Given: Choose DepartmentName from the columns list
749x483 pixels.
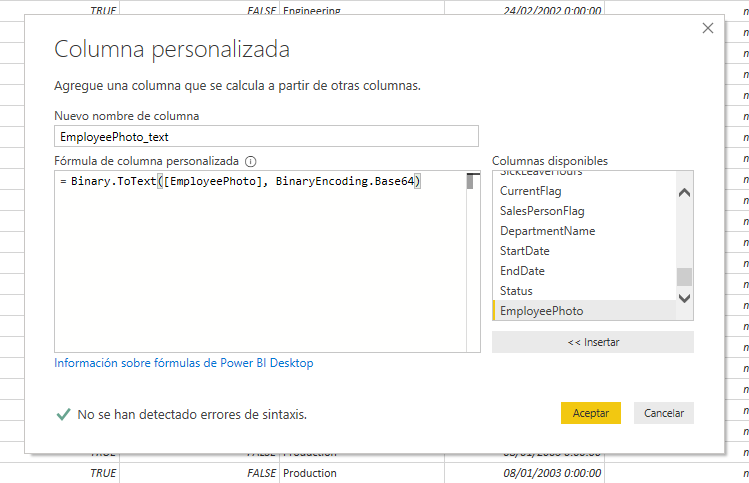Looking at the screenshot, I should coord(547,231).
